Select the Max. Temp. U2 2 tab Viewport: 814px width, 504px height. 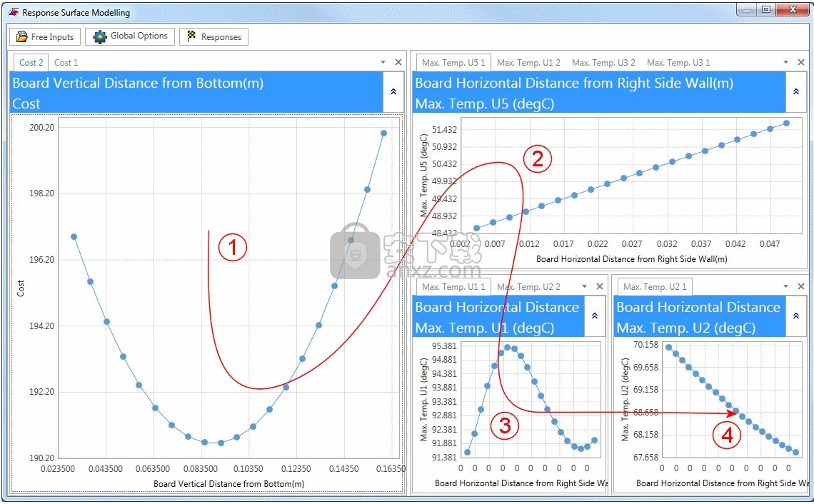point(528,286)
